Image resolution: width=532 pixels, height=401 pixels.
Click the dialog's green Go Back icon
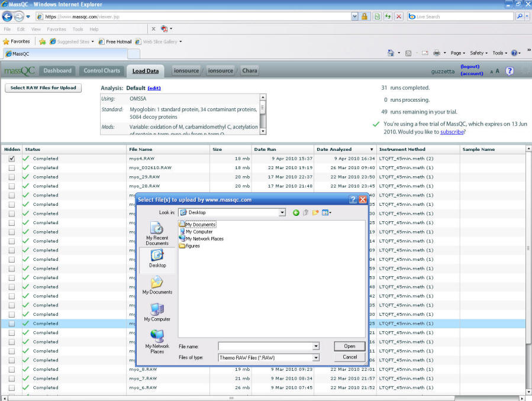[x=296, y=212]
